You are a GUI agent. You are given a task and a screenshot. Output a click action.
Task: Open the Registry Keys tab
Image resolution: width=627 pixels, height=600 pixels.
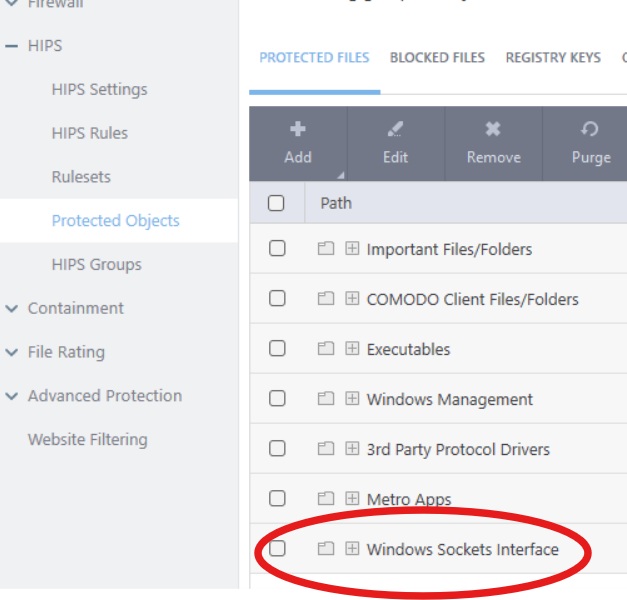point(553,58)
